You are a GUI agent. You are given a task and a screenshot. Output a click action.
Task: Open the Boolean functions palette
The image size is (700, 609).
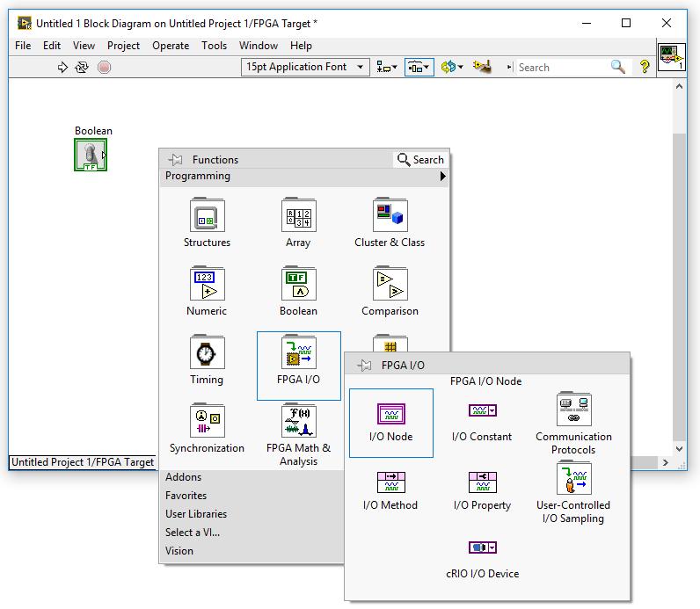(x=299, y=284)
